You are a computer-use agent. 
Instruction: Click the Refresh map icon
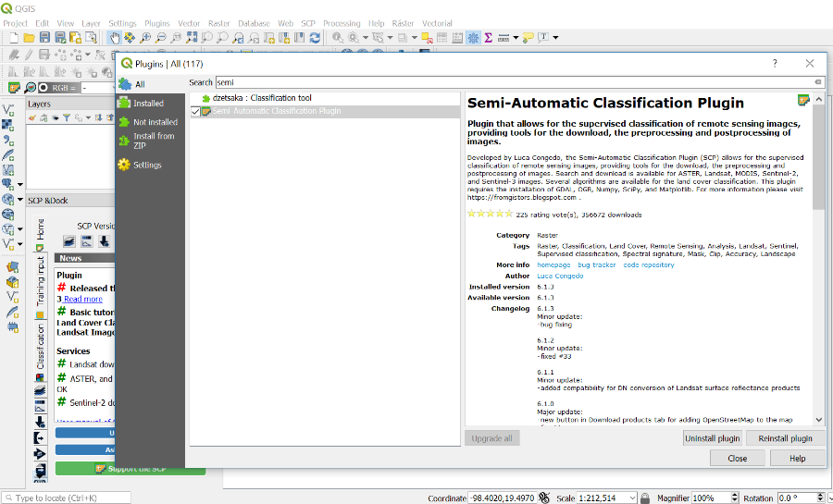coord(315,37)
